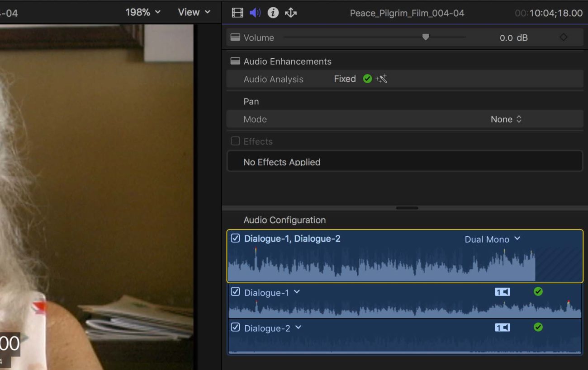Click the mono speaker badge on Dialogue-1 row
This screenshot has height=370, width=588.
tap(503, 292)
